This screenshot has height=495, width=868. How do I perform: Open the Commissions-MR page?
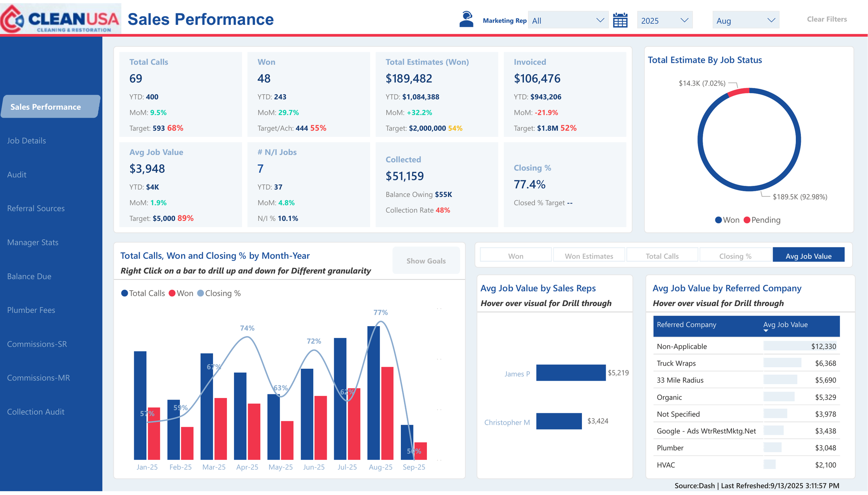coord(39,378)
